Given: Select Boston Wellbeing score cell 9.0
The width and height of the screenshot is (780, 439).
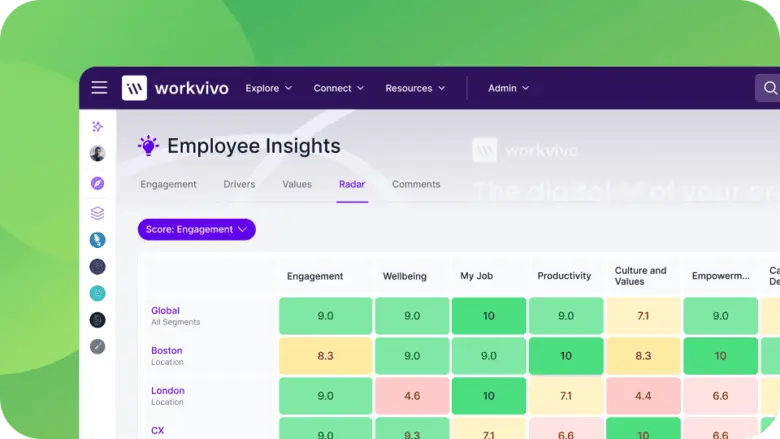Looking at the screenshot, I should coord(412,356).
